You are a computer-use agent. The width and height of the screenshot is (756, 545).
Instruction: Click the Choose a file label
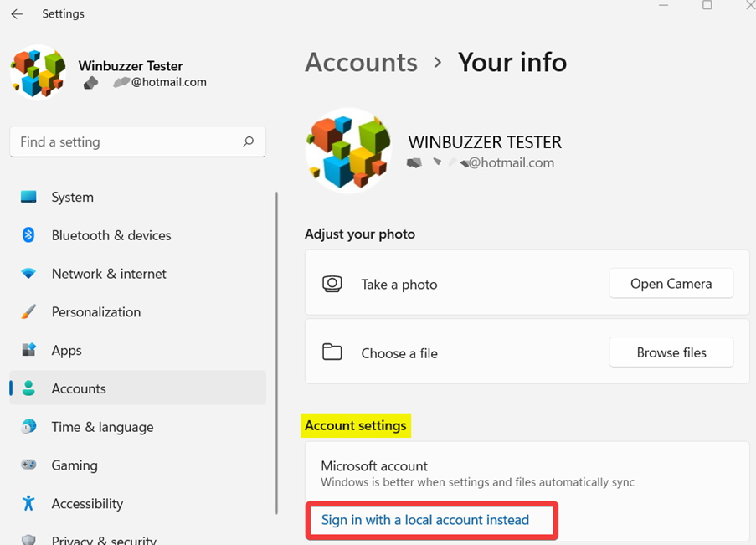[x=399, y=353]
